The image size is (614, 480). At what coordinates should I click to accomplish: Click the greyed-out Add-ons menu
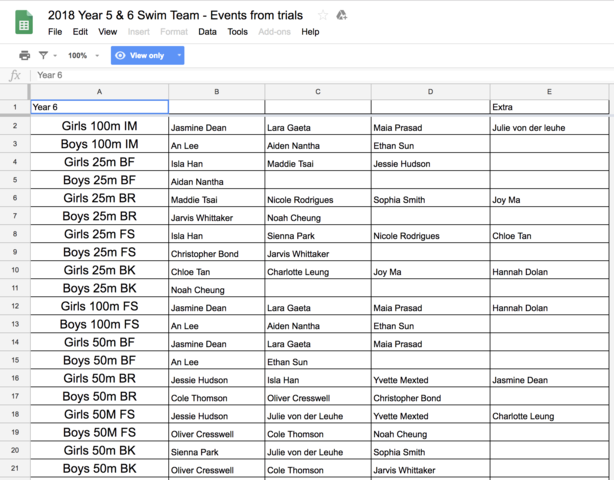(274, 32)
